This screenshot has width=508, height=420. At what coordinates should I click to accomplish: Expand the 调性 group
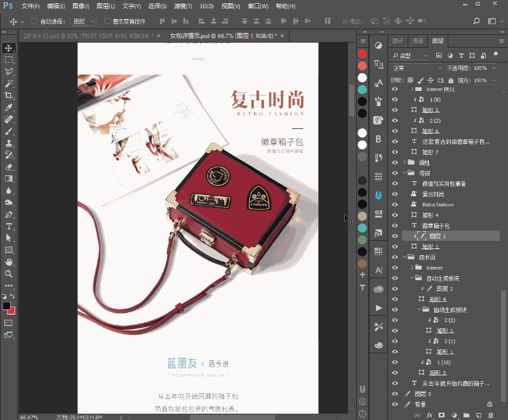404,162
